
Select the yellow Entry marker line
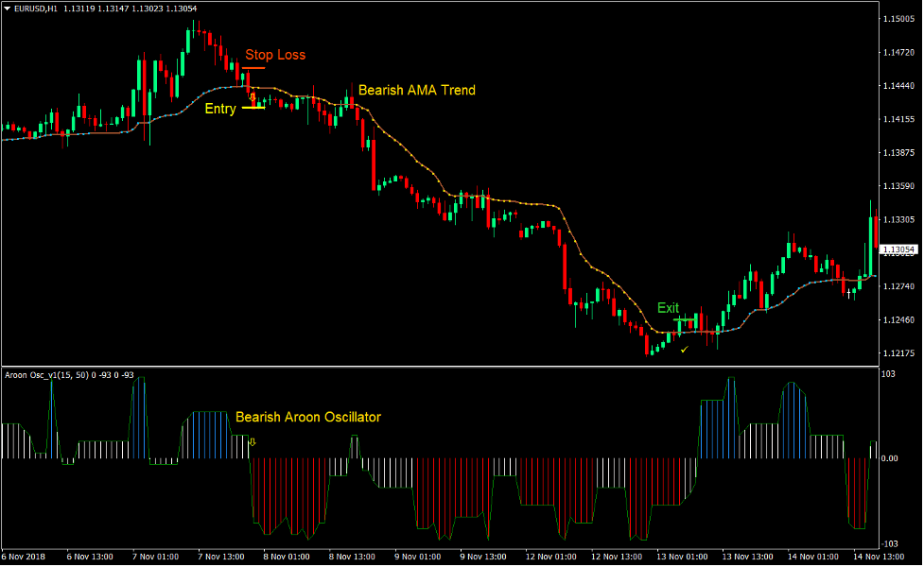[255, 107]
